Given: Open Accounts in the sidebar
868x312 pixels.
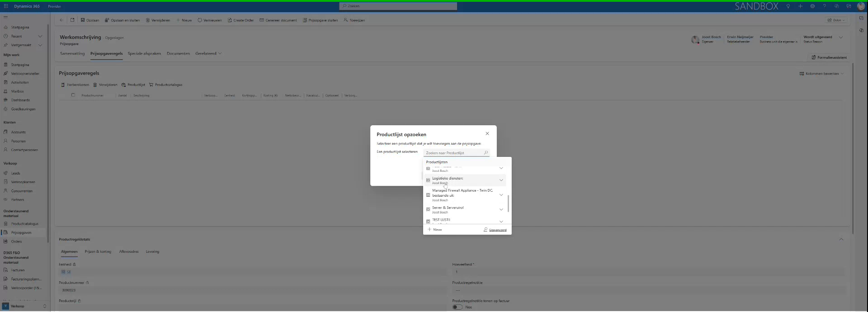Looking at the screenshot, I should point(18,132).
